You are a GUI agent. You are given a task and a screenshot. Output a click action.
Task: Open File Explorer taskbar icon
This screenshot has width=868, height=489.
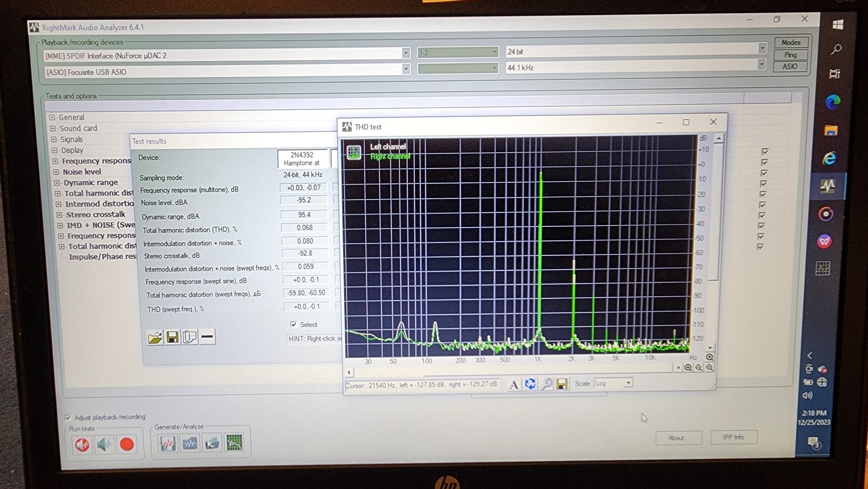(x=831, y=130)
